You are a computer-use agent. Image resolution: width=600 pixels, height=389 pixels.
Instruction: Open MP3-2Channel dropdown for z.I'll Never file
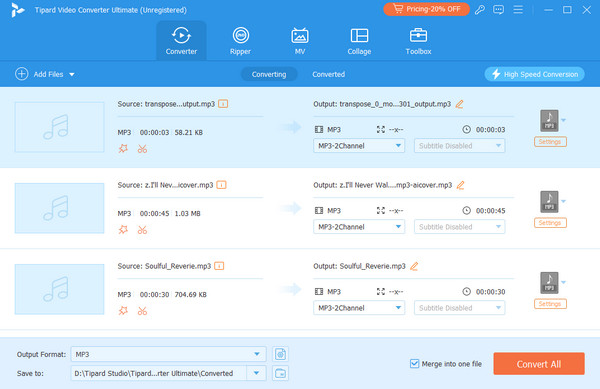(x=359, y=227)
